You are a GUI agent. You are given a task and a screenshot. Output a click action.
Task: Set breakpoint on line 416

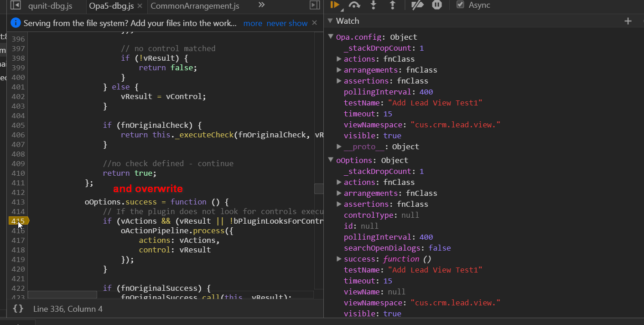tap(18, 231)
